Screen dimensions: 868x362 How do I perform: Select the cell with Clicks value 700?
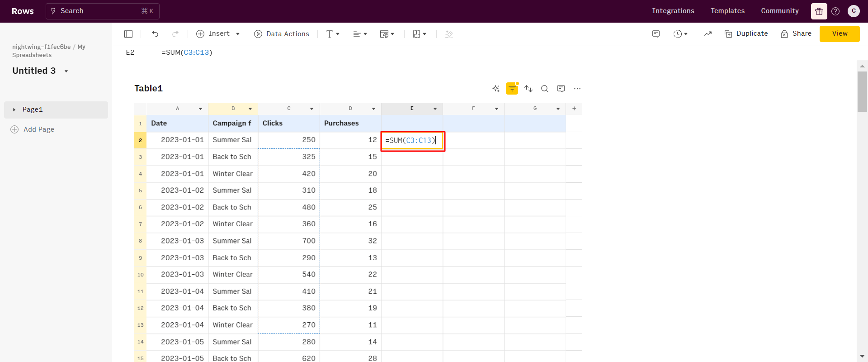tap(289, 241)
